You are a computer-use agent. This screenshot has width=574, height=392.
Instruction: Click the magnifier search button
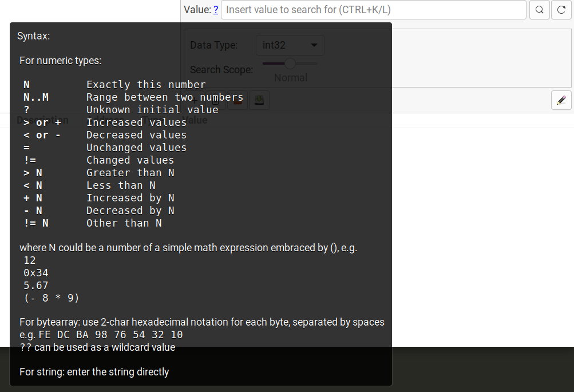pyautogui.click(x=539, y=10)
